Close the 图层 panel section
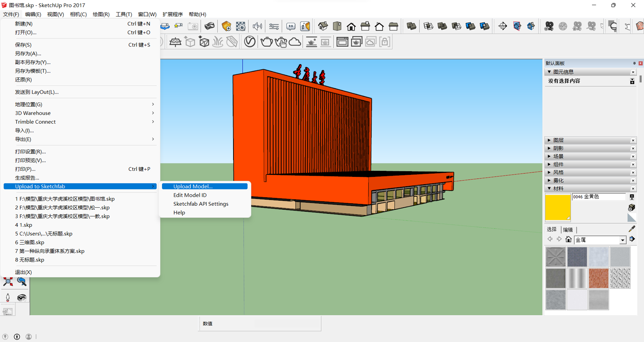 pyautogui.click(x=633, y=140)
